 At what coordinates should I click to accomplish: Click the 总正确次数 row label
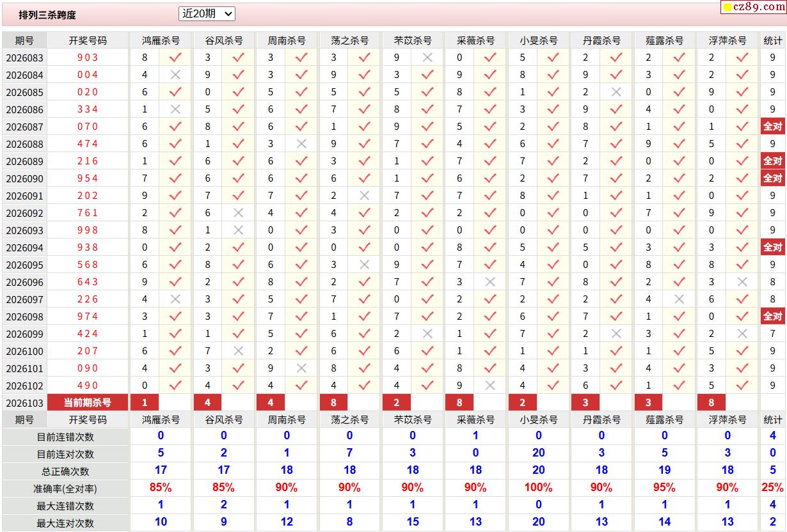65,471
